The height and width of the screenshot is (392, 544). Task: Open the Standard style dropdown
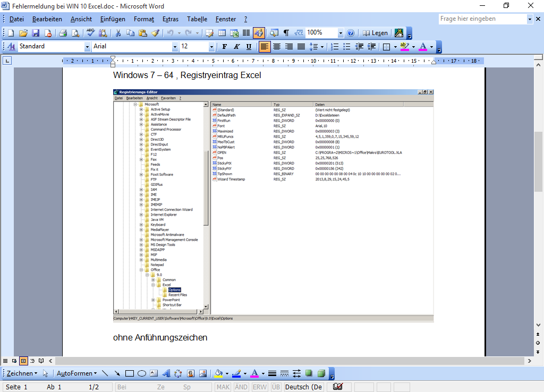pyautogui.click(x=87, y=47)
